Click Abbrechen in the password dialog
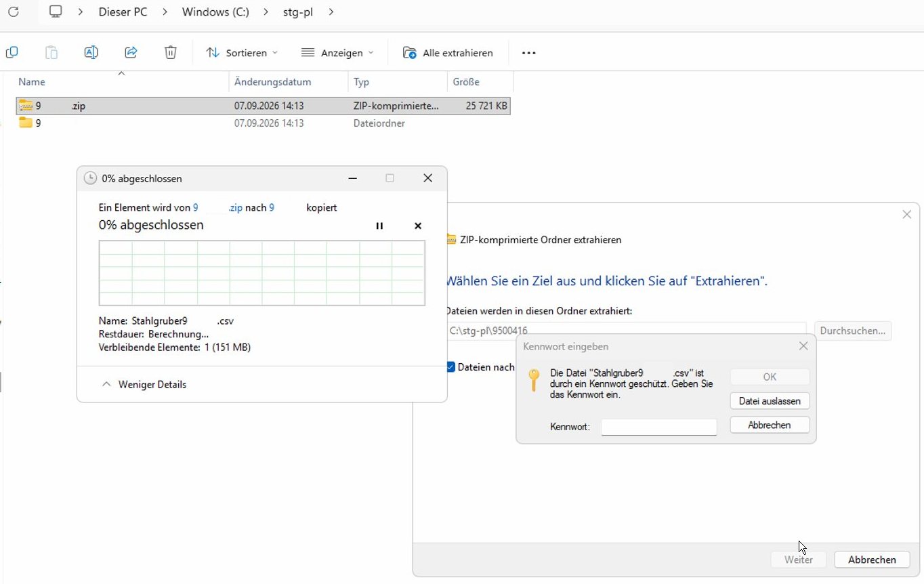The height and width of the screenshot is (584, 924). tap(770, 425)
